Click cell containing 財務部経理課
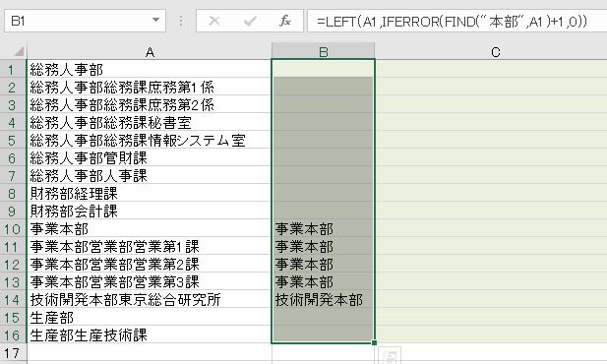The width and height of the screenshot is (607, 364). click(x=150, y=193)
